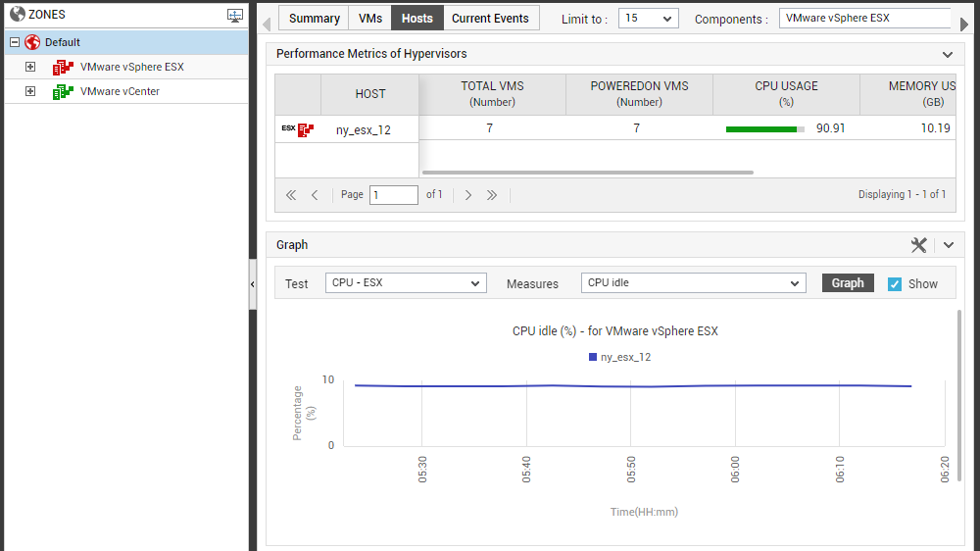Click the Graph button
The image size is (980, 551).
click(848, 282)
